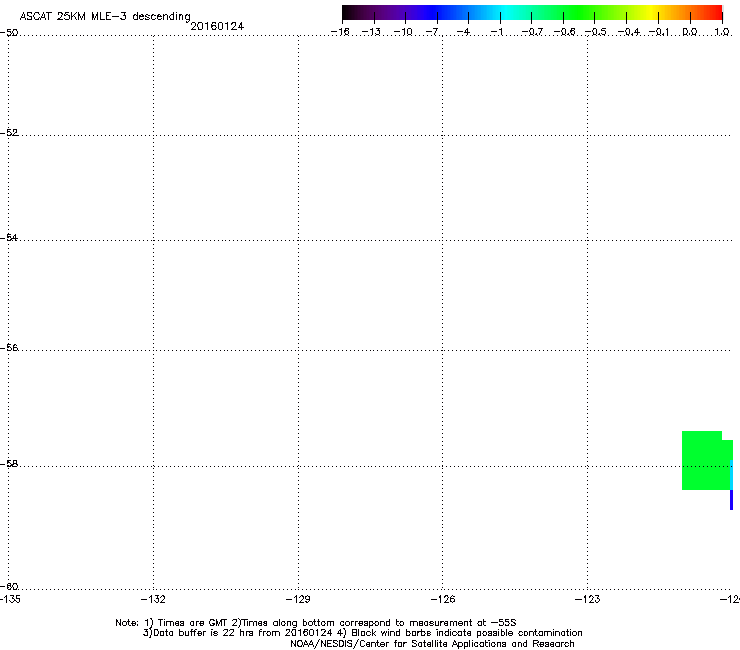The image size is (740, 650).
Task: Click the -129 longitude axis label
Action: [298, 599]
